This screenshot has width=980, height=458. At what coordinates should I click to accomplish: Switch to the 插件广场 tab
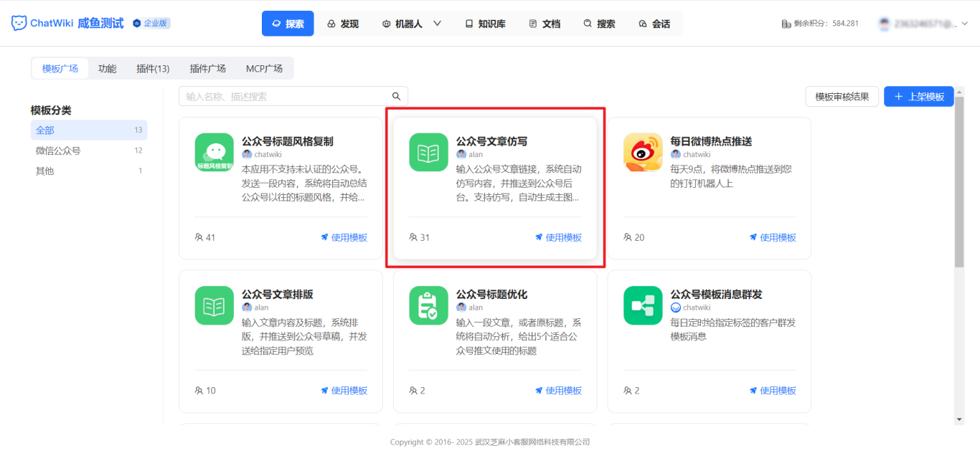pos(207,69)
